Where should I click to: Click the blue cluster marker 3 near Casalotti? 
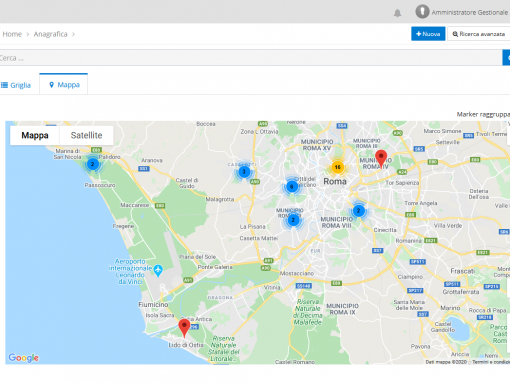pos(244,172)
